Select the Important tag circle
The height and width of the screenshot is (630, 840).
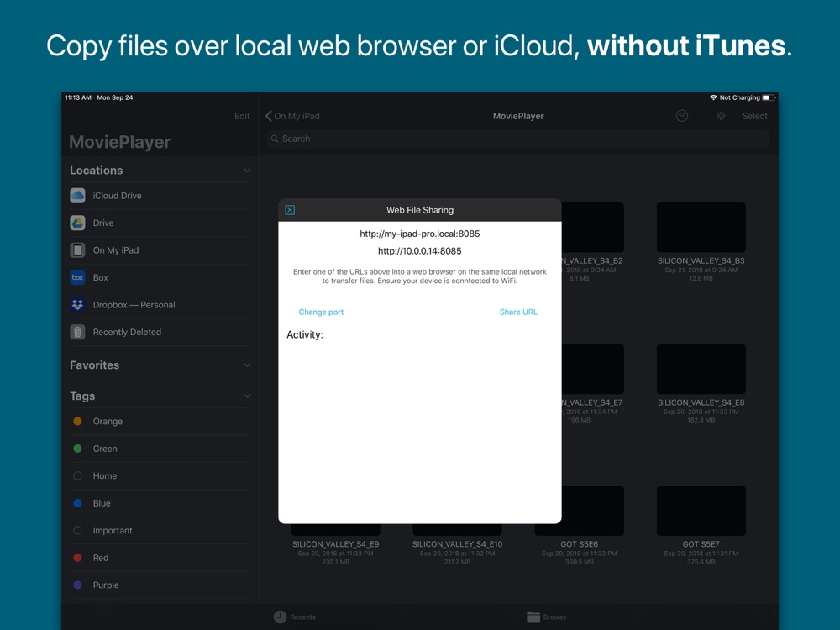click(x=77, y=530)
